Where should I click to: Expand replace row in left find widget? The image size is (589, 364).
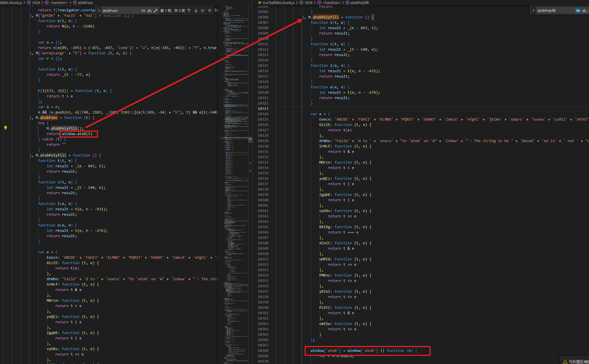[99, 10]
